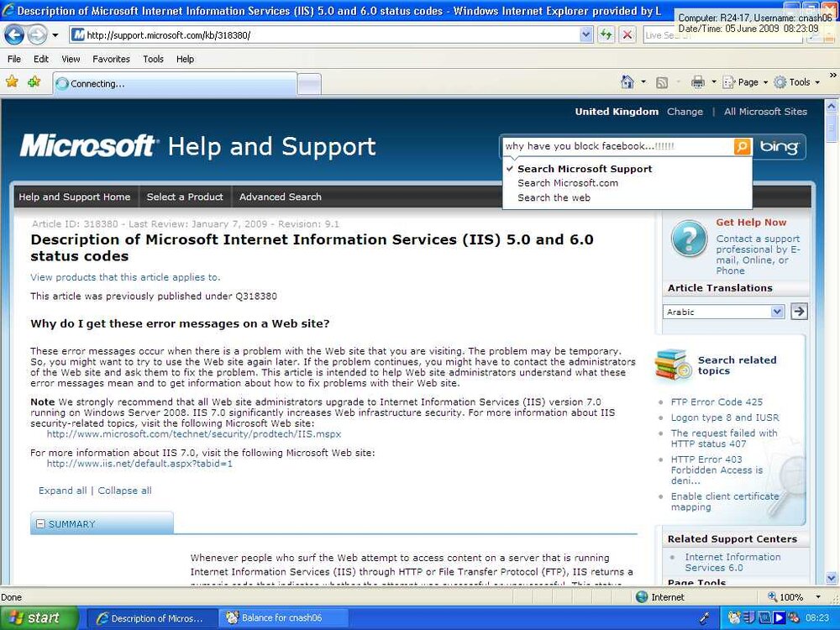840x630 pixels.
Task: Open the technet IIS.mspx link
Action: tap(194, 434)
